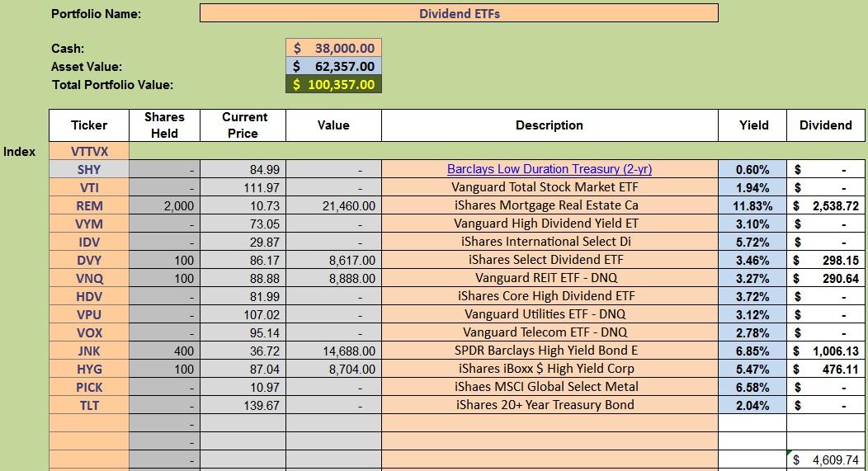Select the VTTVX index ticker cell

[88, 151]
